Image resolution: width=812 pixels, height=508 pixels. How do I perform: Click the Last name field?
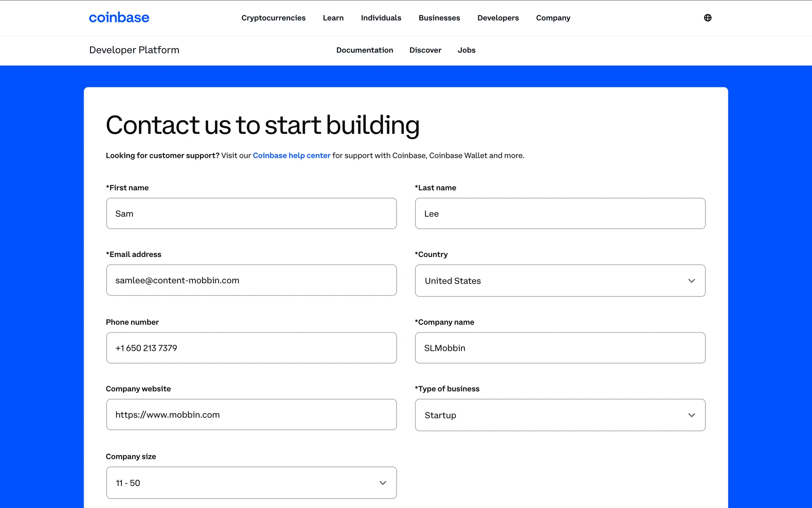coord(560,213)
